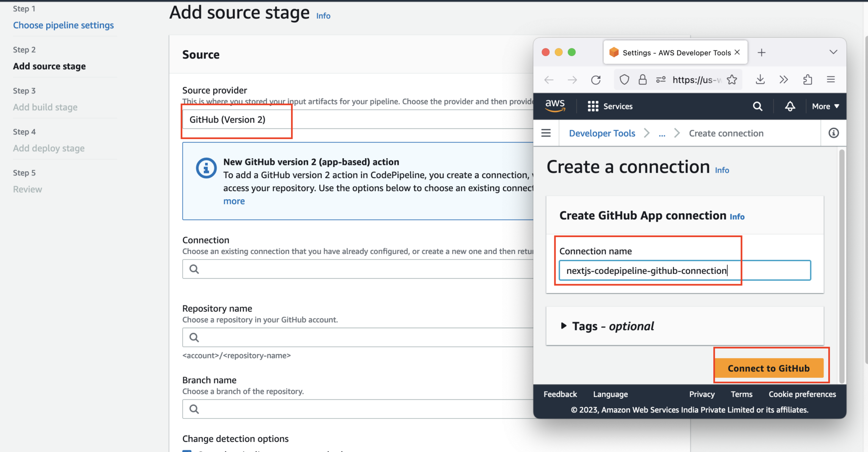The width and height of the screenshot is (868, 452).
Task: Open the console navigation hamburger menu
Action: click(546, 133)
